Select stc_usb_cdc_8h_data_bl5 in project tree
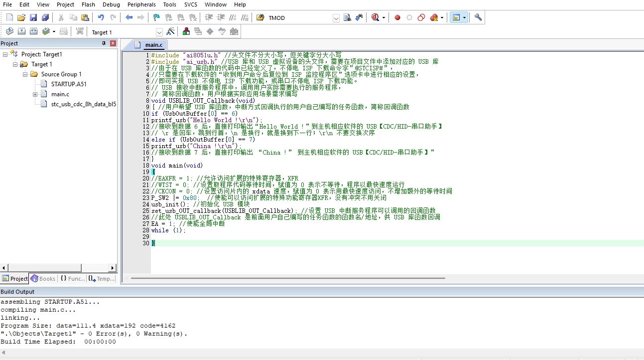Screen dimensions: 644x360 pyautogui.click(x=84, y=104)
